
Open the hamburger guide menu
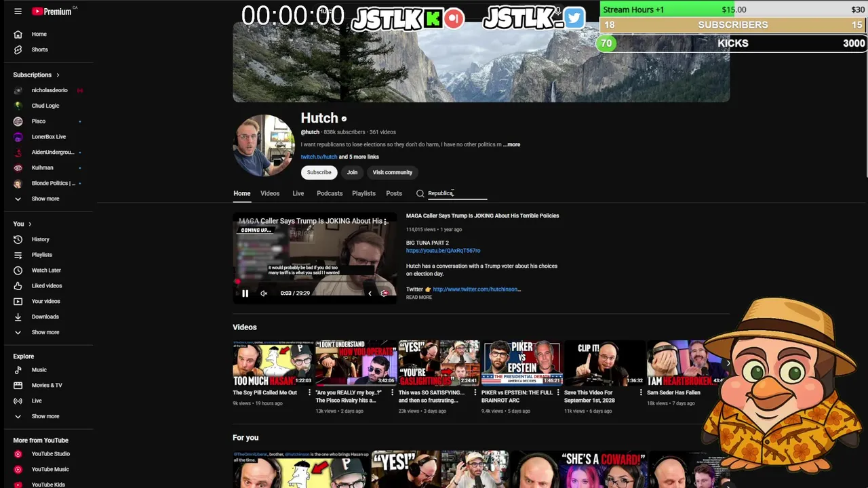pyautogui.click(x=18, y=12)
